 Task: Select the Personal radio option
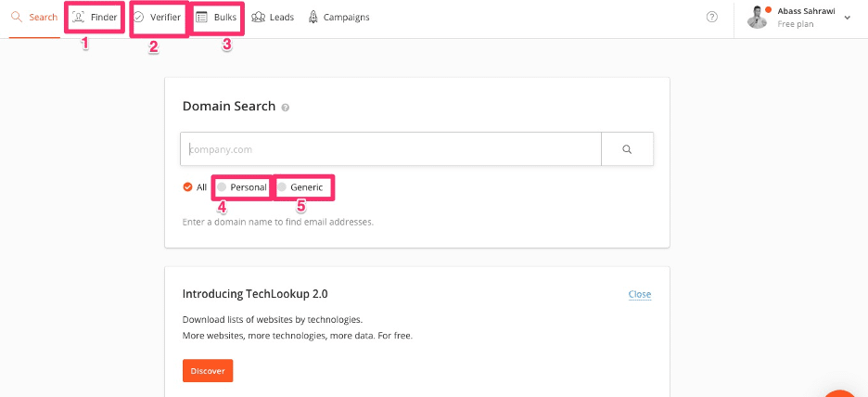(222, 187)
